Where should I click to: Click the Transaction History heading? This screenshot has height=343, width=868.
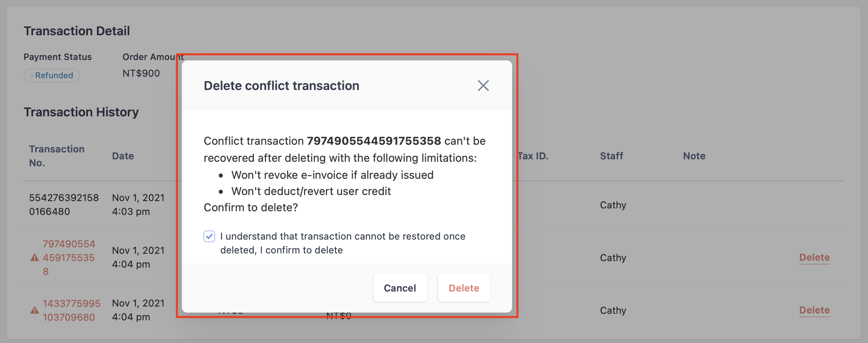(x=81, y=112)
